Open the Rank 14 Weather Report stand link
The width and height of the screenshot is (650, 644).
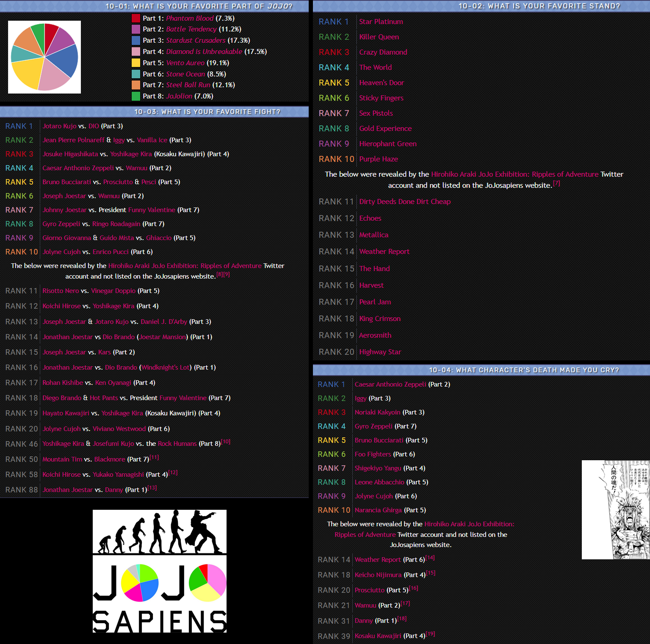point(384,252)
